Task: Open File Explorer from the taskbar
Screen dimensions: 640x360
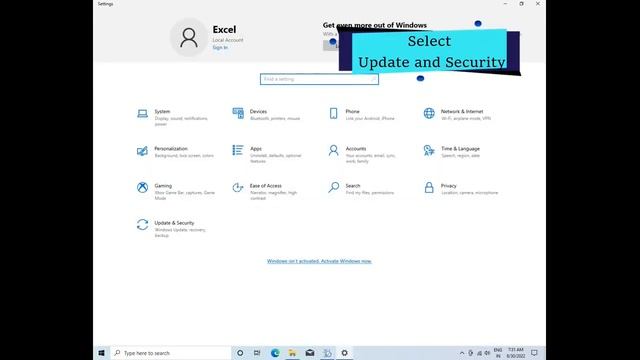Action: [x=292, y=353]
